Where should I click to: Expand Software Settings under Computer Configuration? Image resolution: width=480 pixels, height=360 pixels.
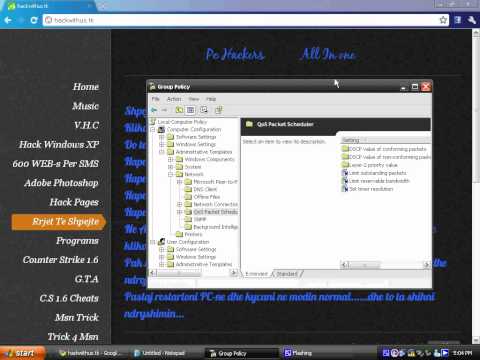(162, 137)
